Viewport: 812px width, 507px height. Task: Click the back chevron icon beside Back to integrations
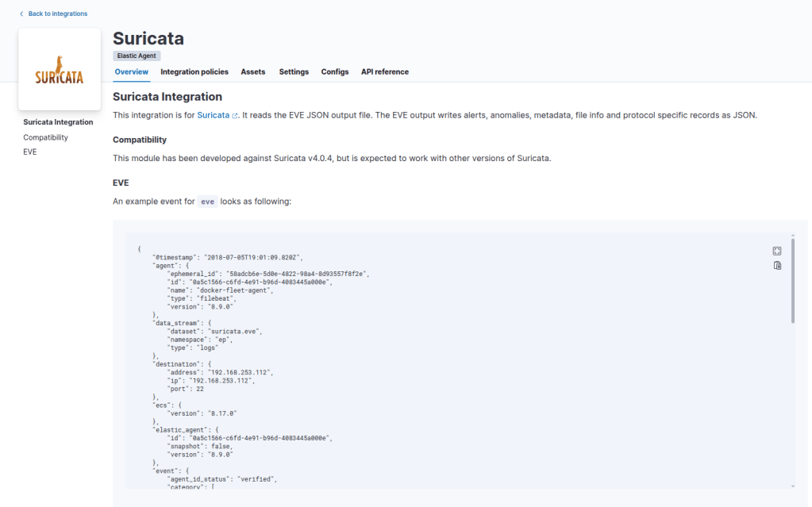[21, 13]
